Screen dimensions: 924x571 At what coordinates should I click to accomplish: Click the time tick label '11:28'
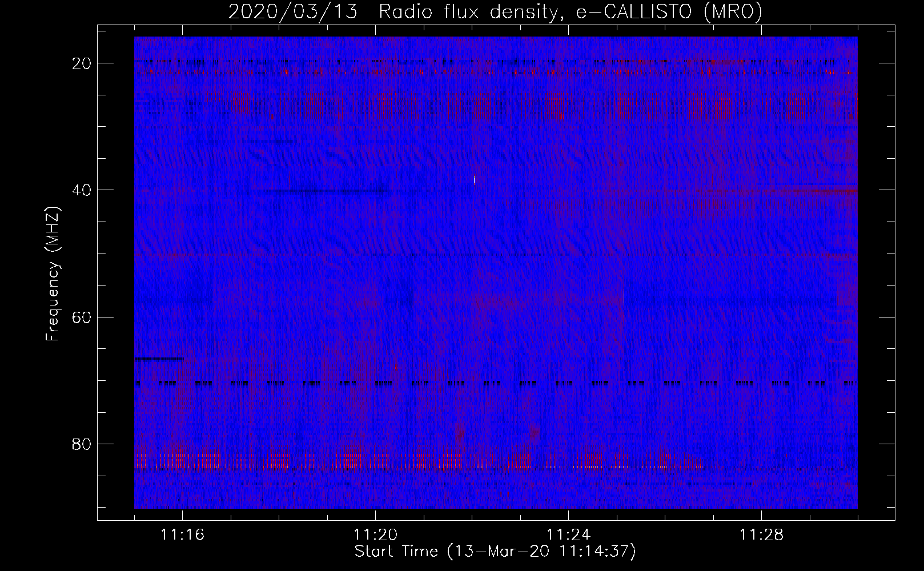click(x=762, y=535)
